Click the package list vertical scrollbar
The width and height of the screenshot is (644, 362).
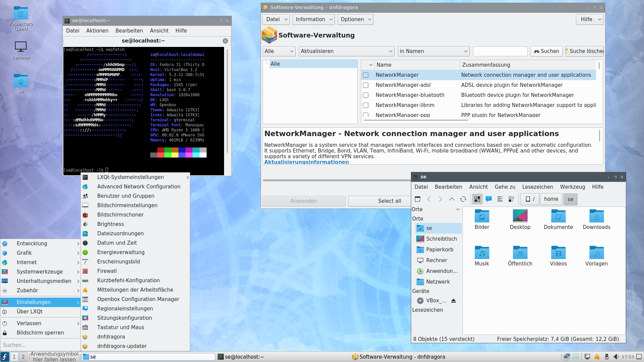click(x=599, y=66)
